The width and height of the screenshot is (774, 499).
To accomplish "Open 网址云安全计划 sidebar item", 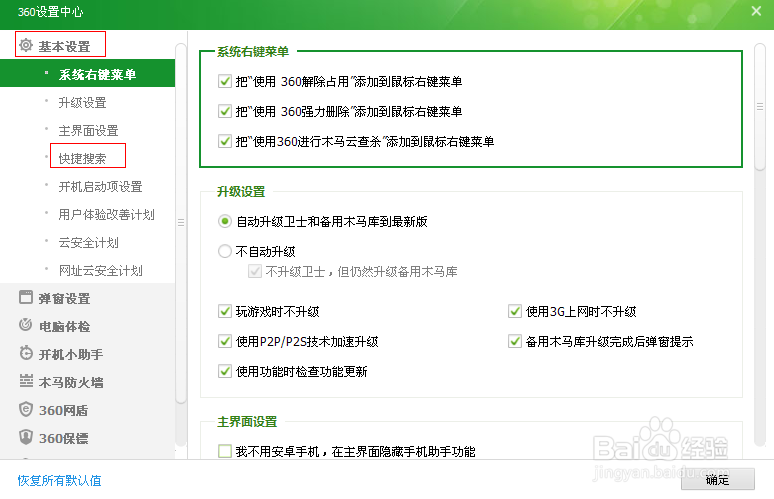I will click(101, 270).
